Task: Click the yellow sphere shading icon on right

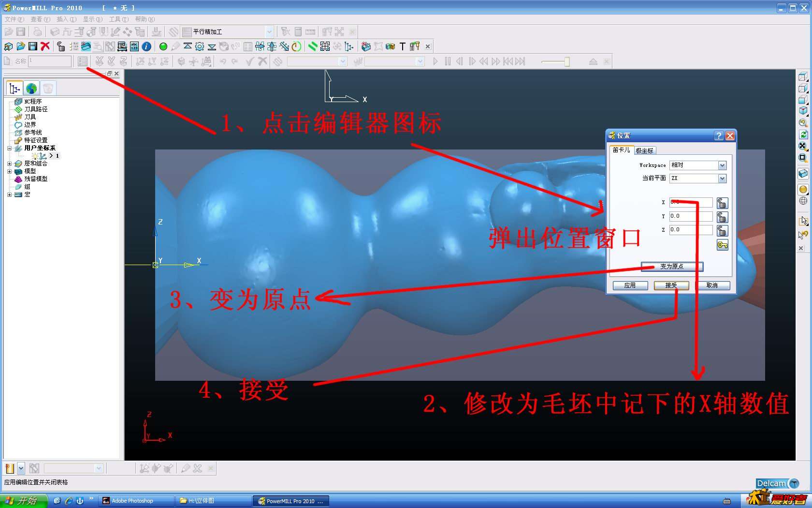Action: tap(803, 189)
